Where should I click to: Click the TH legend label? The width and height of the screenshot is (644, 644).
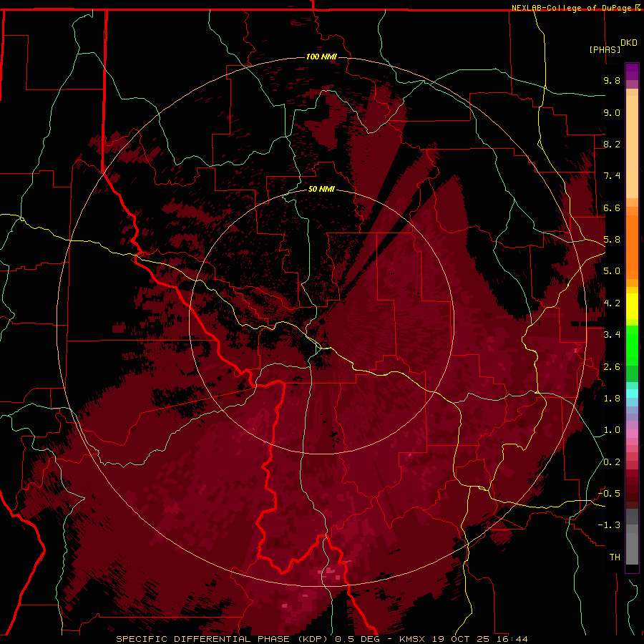point(615,557)
